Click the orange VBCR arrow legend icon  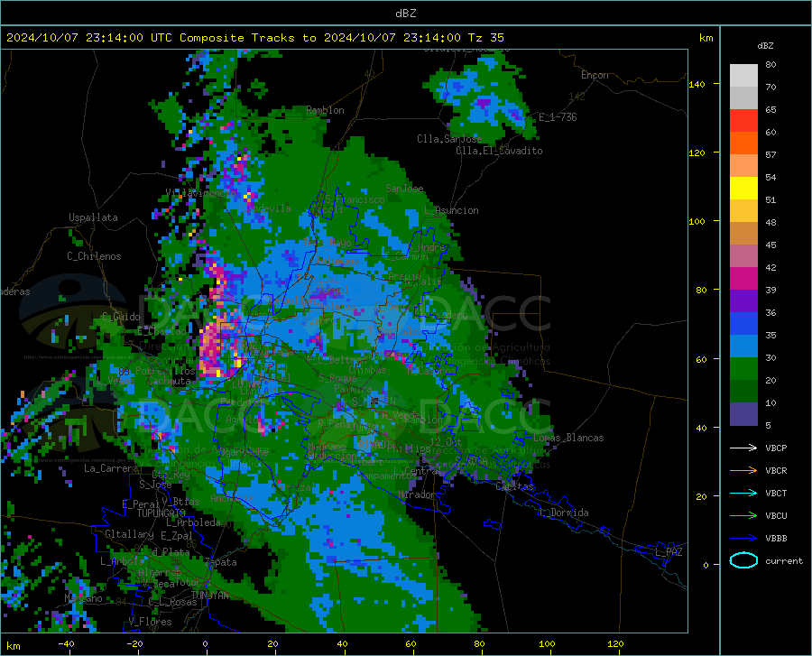click(x=743, y=470)
